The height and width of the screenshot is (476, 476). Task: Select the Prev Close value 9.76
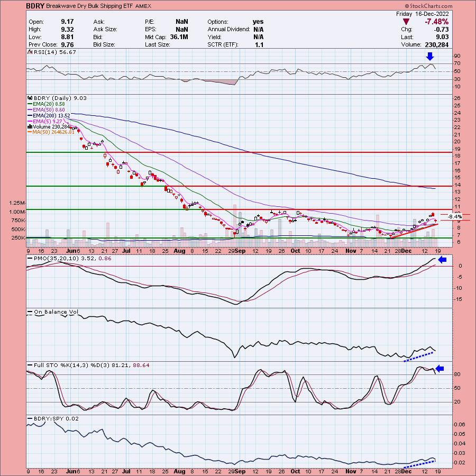67,44
